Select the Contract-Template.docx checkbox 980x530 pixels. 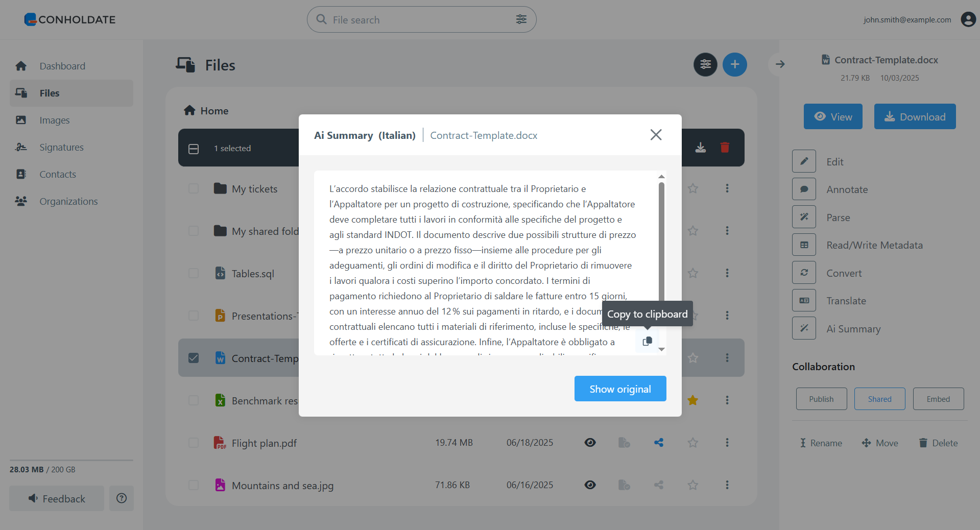194,358
